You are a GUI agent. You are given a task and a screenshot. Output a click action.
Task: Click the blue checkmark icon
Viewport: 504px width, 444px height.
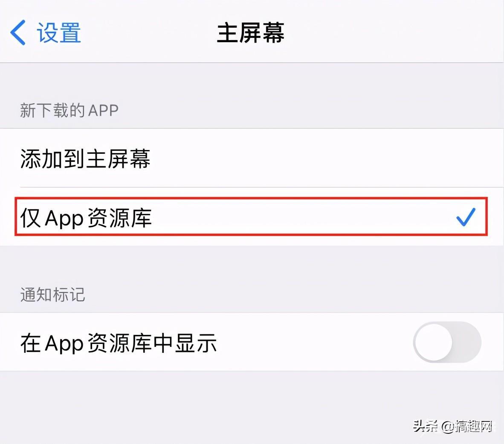tap(466, 217)
